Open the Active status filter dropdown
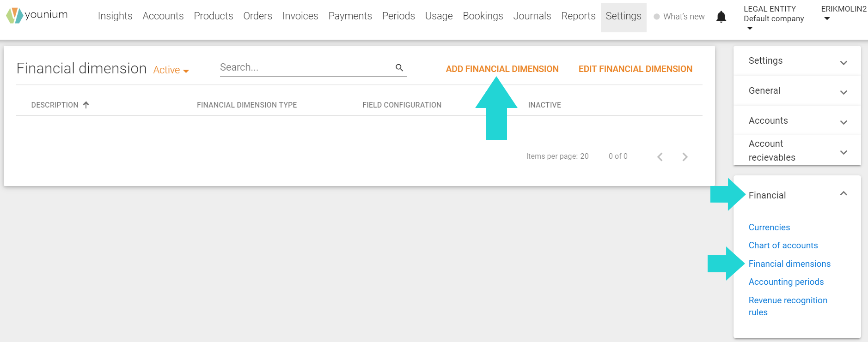Image resolution: width=868 pixels, height=342 pixels. point(171,70)
